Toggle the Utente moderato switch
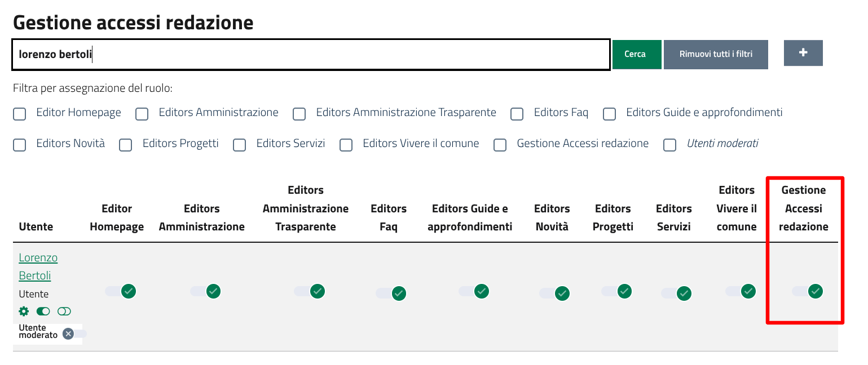The height and width of the screenshot is (365, 868). click(x=72, y=334)
